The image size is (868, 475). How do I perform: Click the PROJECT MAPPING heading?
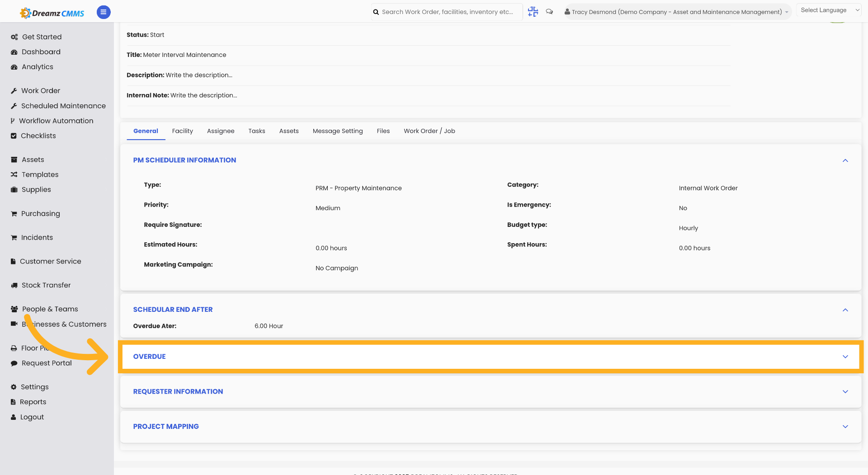[166, 427]
